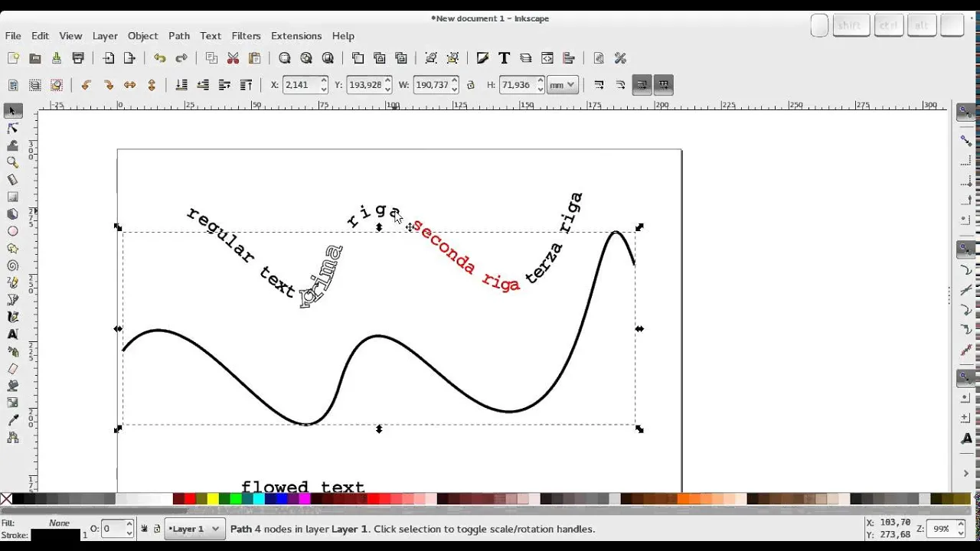Viewport: 980px width, 551px height.
Task: Click the Save document icon
Action: [x=56, y=58]
